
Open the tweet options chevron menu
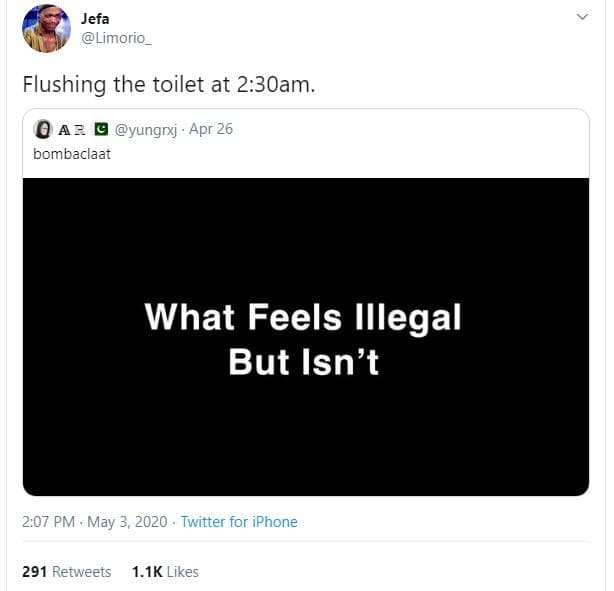click(x=583, y=18)
